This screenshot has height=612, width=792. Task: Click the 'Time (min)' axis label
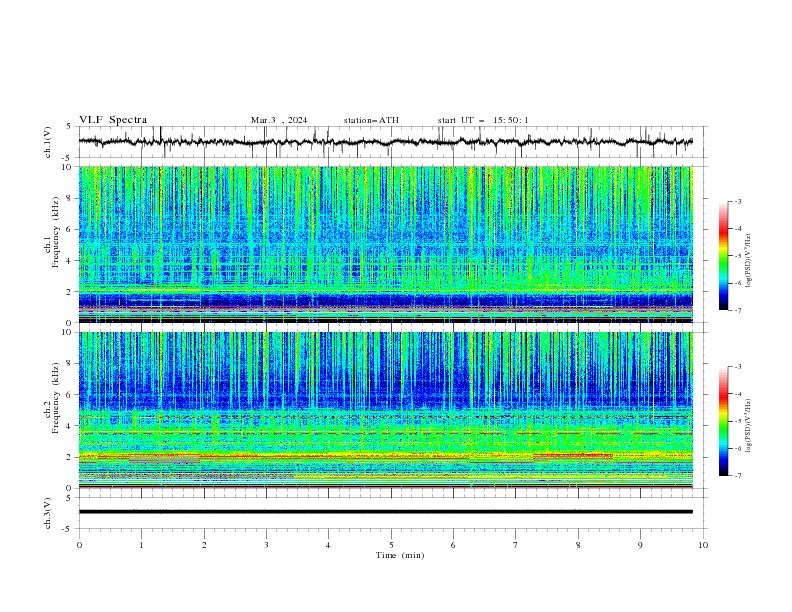(x=400, y=555)
